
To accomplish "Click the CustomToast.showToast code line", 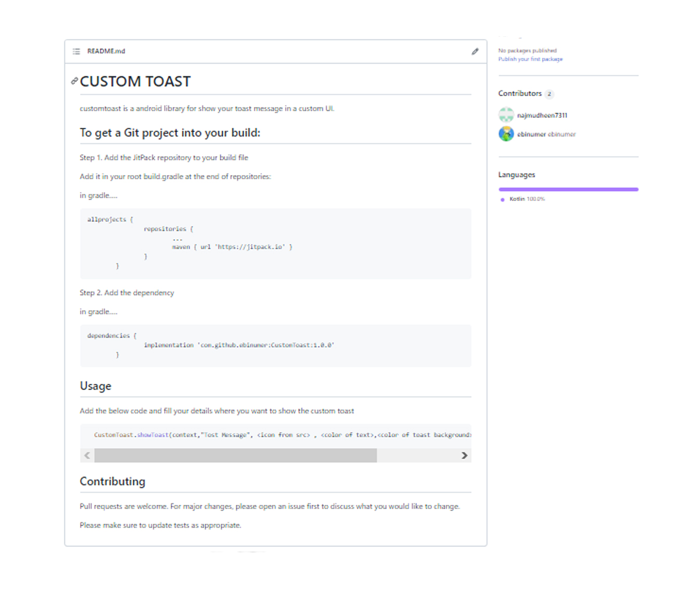I will pyautogui.click(x=280, y=435).
